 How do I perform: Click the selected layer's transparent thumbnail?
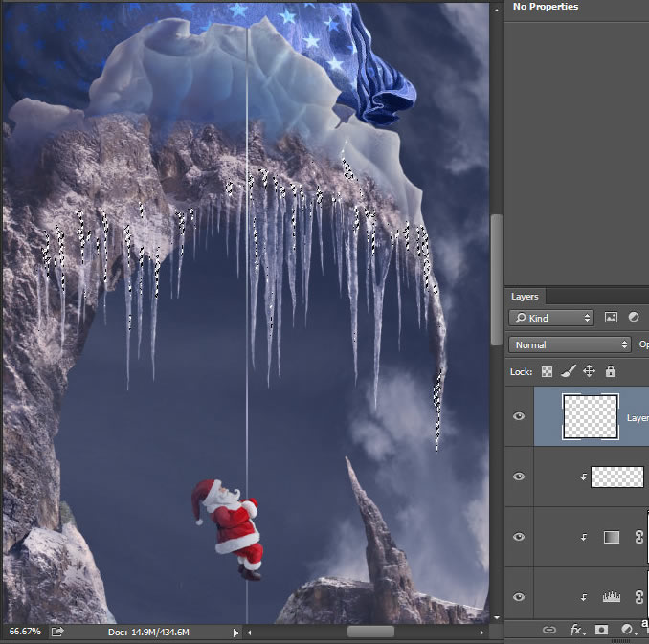tap(591, 416)
